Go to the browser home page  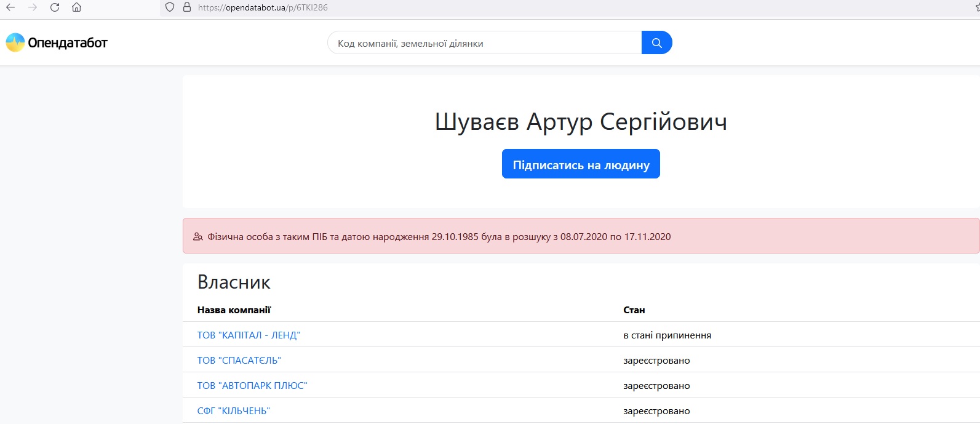point(76,7)
